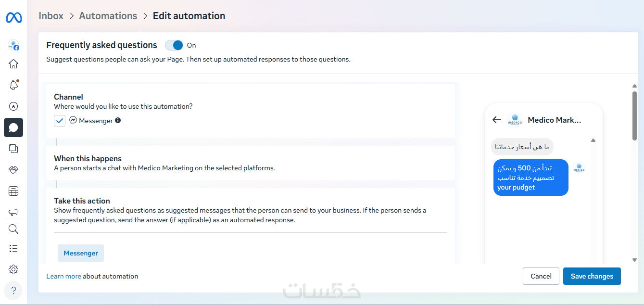This screenshot has width=644, height=305.
Task: Click the main panel vertical scrollbar
Action: 634,115
